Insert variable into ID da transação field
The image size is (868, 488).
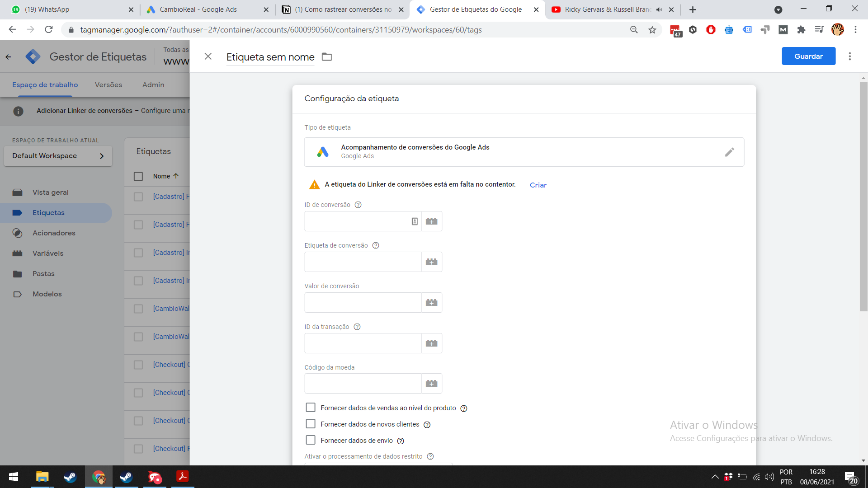tap(432, 343)
